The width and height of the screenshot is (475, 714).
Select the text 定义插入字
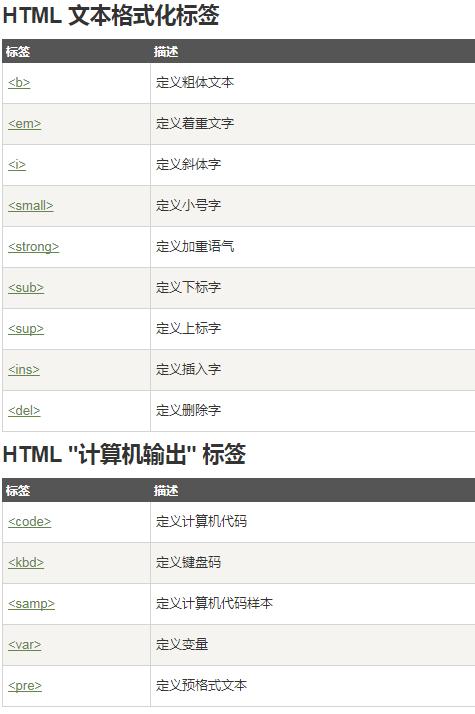point(189,369)
